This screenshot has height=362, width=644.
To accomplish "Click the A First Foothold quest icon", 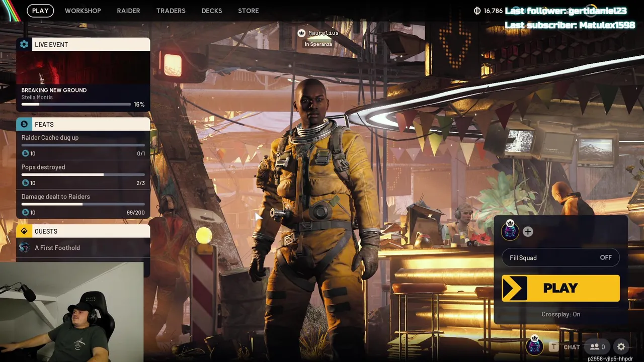I will pyautogui.click(x=24, y=248).
